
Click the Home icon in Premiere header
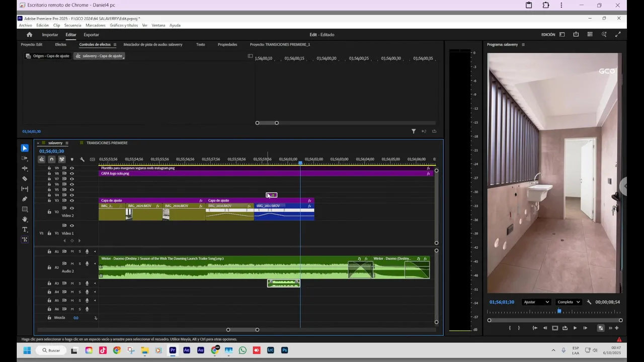point(29,35)
